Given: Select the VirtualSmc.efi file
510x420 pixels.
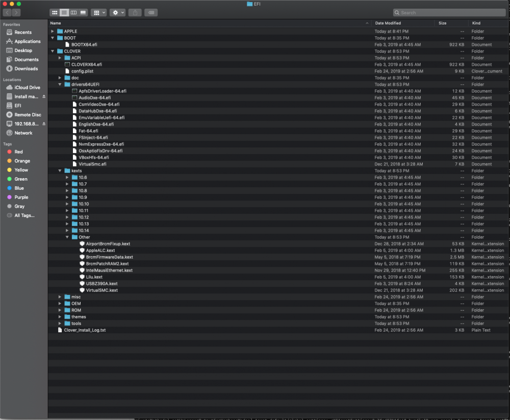Looking at the screenshot, I should click(92, 164).
